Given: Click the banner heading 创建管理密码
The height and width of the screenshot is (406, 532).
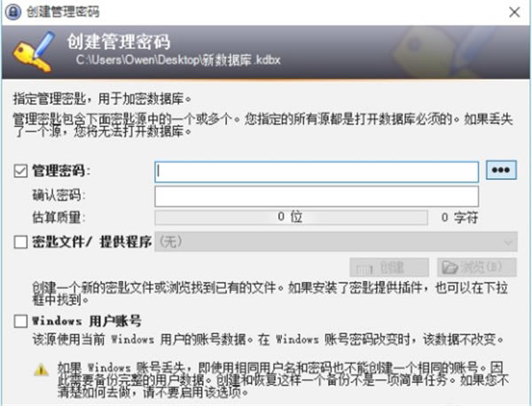Looking at the screenshot, I should [119, 42].
